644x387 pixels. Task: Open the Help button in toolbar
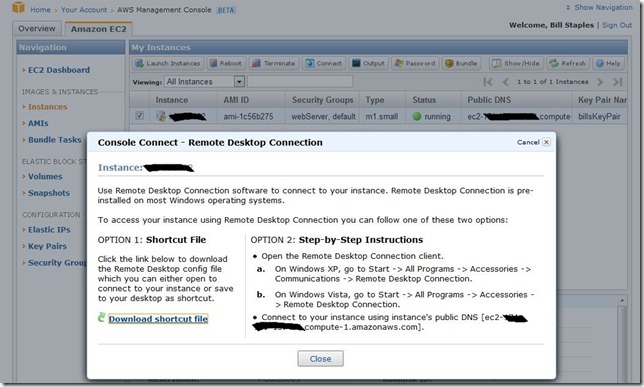608,63
